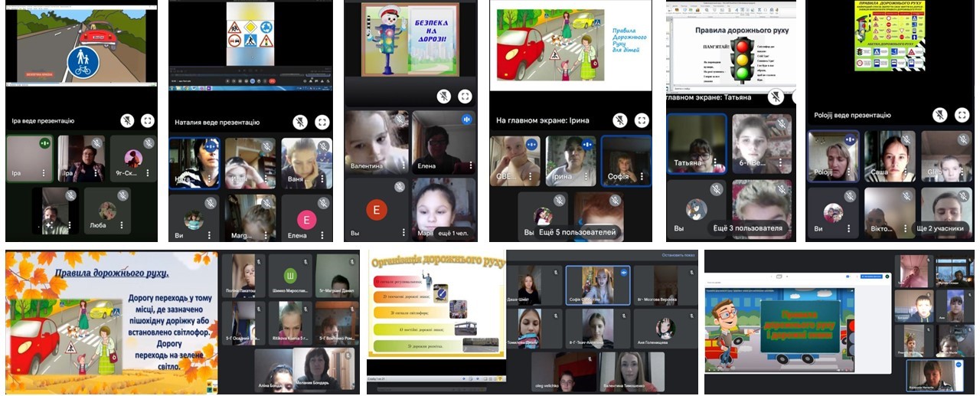Open fullscreen in panel 'На главном экране: Ірина'

[x=642, y=120]
